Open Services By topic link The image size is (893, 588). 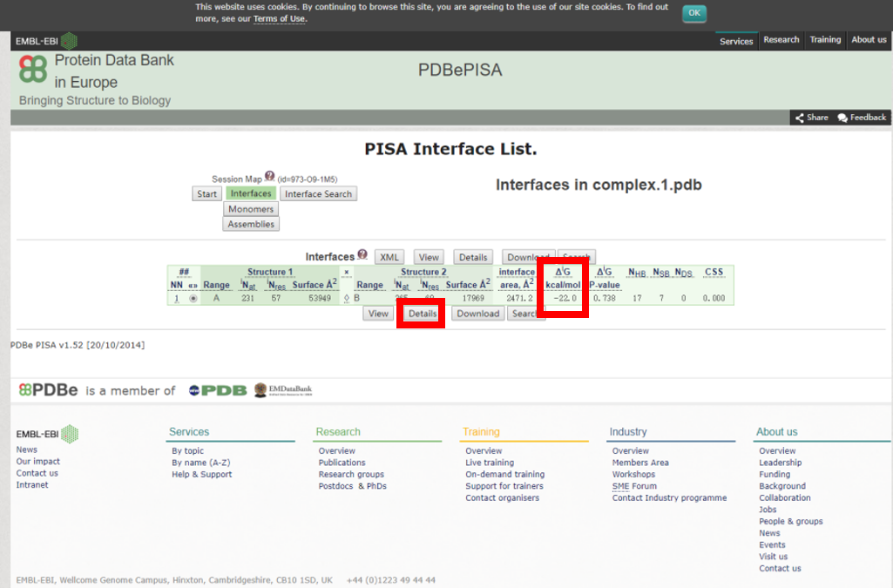187,451
